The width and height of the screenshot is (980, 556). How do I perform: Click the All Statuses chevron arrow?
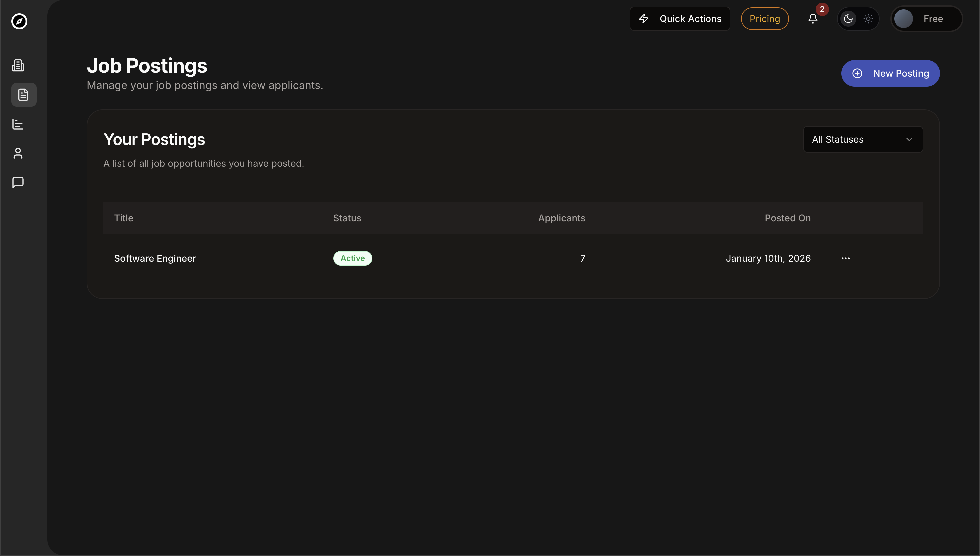click(909, 139)
